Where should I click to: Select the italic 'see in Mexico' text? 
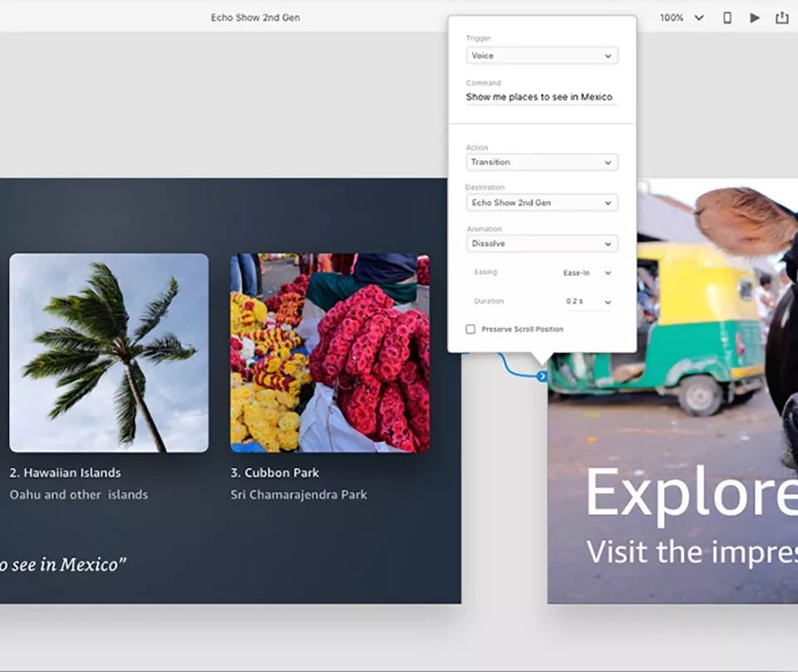[x=63, y=564]
